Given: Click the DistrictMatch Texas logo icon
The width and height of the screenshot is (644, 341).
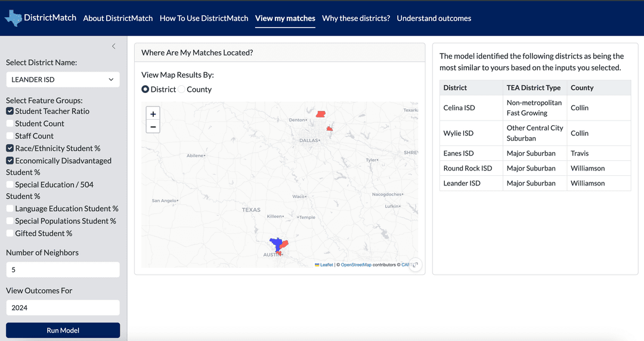Looking at the screenshot, I should [13, 18].
